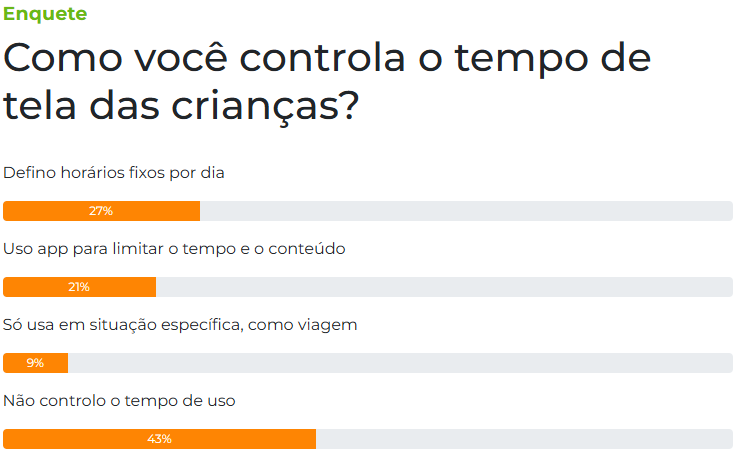Image resolution: width=744 pixels, height=462 pixels.
Task: Click the green "Enquete" label
Action: pyautogui.click(x=45, y=14)
